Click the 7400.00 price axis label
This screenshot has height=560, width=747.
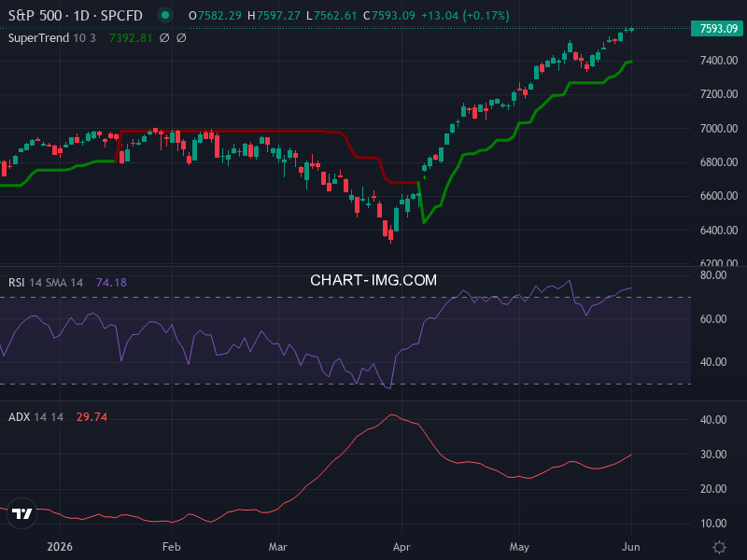(719, 61)
